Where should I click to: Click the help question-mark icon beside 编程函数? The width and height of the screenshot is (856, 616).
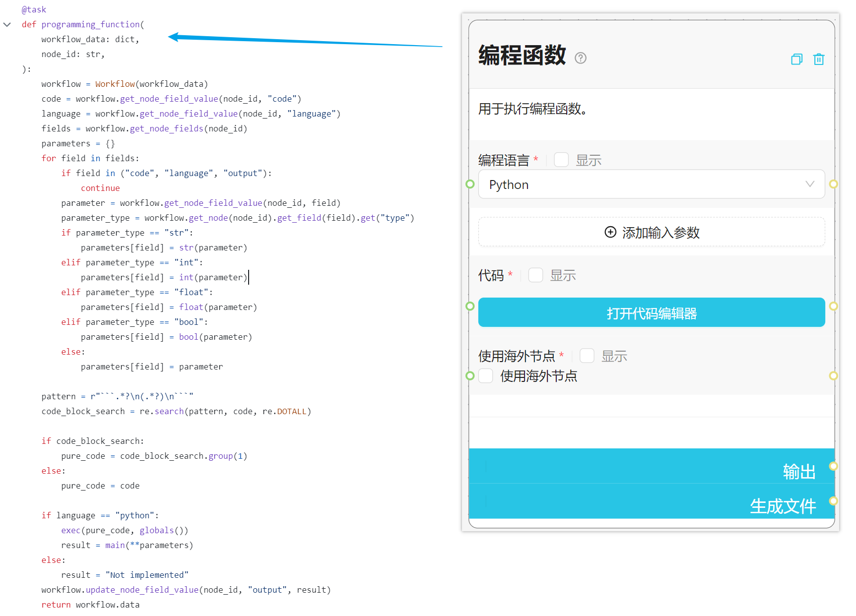pyautogui.click(x=581, y=58)
